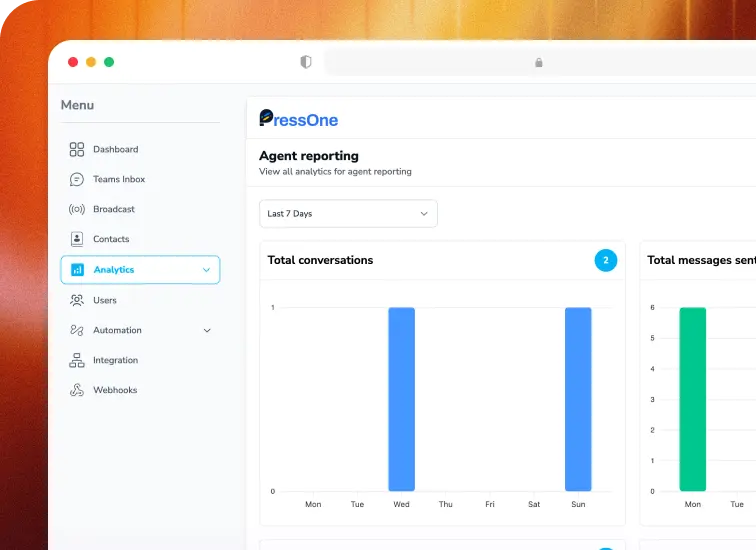Click the 'Agent reporting' heading
Viewport: 756px width, 550px height.
tap(309, 156)
